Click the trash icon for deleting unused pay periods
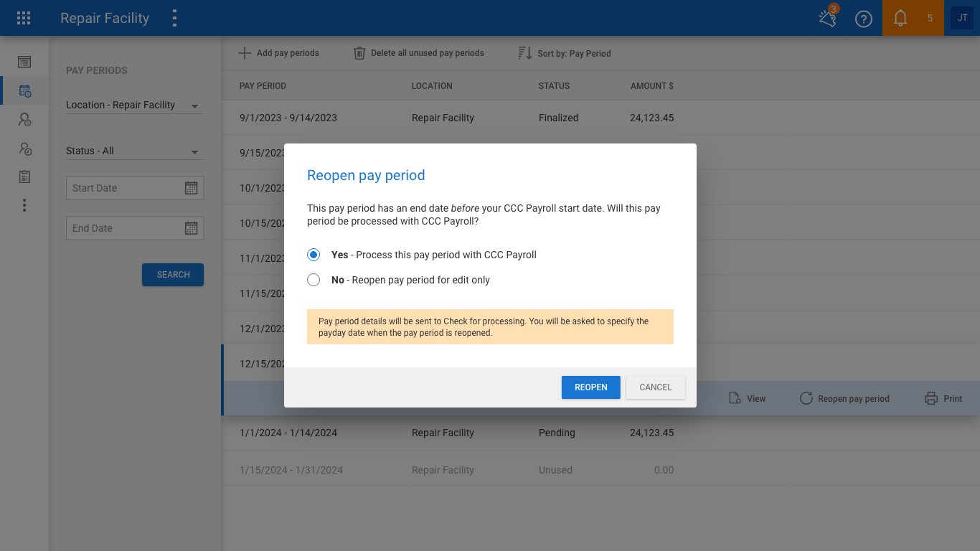 359,53
